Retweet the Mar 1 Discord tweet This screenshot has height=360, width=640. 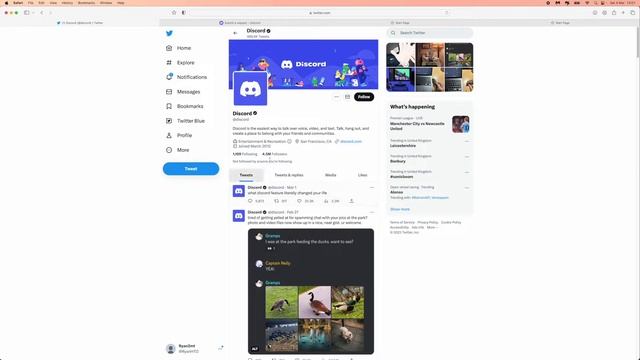click(x=280, y=201)
